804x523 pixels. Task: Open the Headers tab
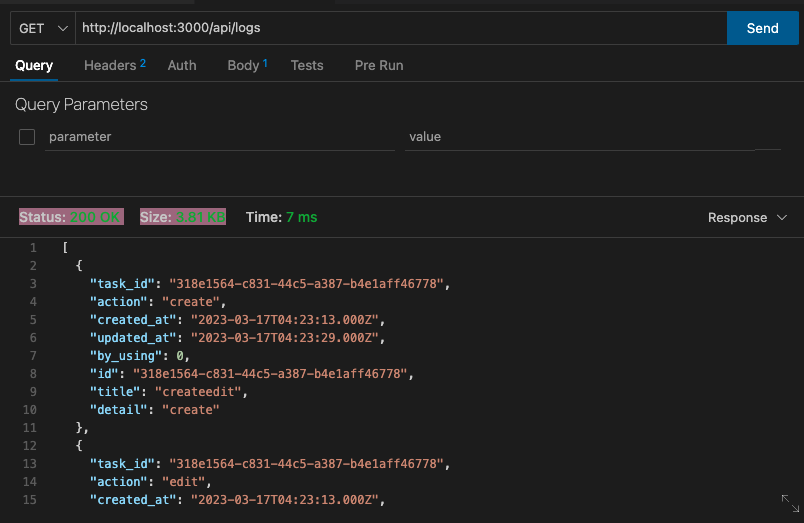click(115, 66)
